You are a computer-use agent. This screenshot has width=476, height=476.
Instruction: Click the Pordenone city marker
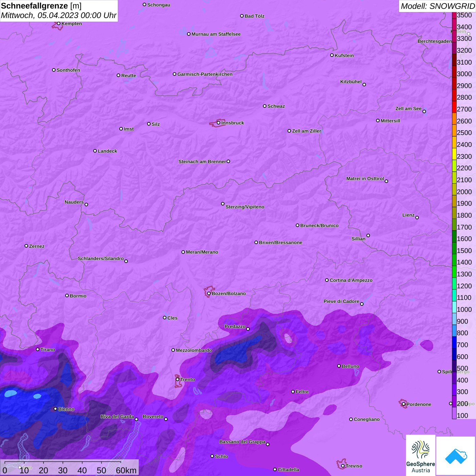pyautogui.click(x=404, y=404)
